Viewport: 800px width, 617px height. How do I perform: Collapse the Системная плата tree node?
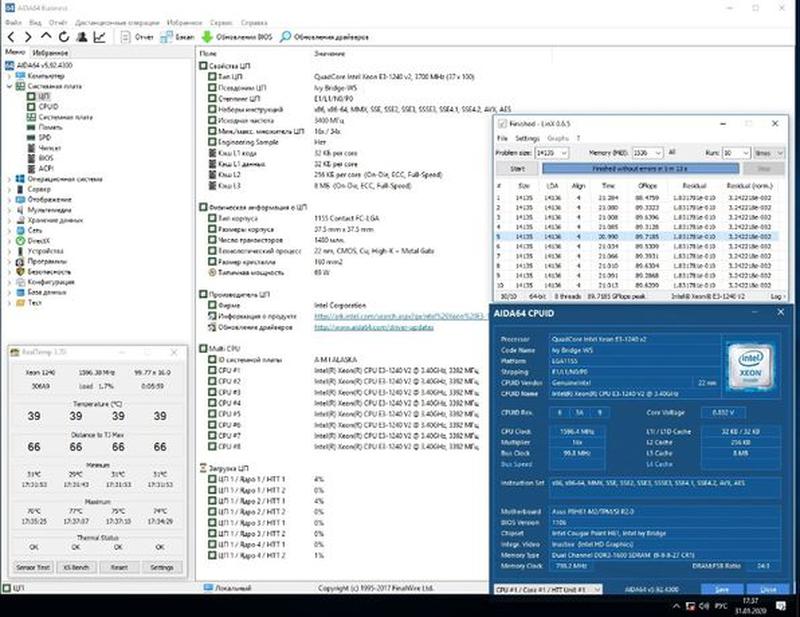9,86
